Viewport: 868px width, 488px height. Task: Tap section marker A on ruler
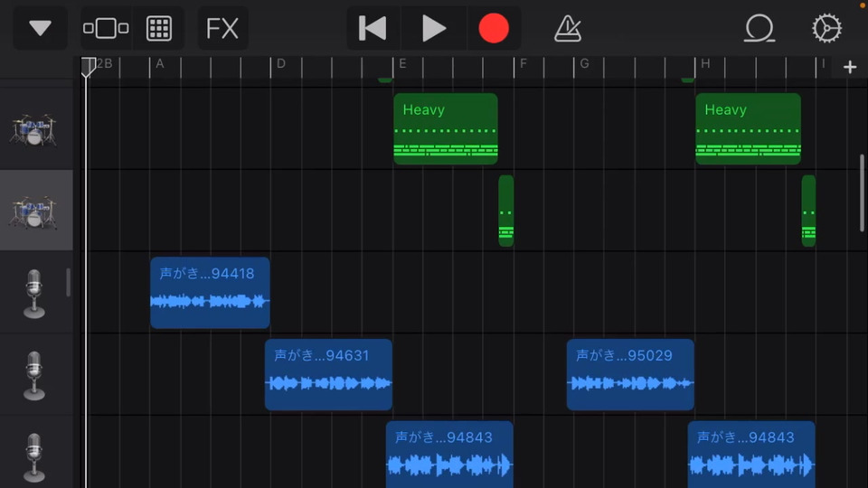tap(159, 63)
